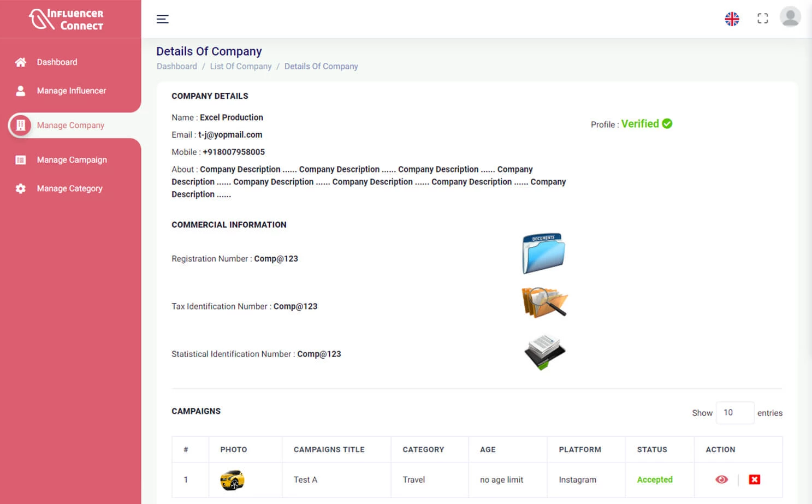Toggle the hamburger sidebar menu
Viewport: 812px width, 504px height.
click(162, 19)
